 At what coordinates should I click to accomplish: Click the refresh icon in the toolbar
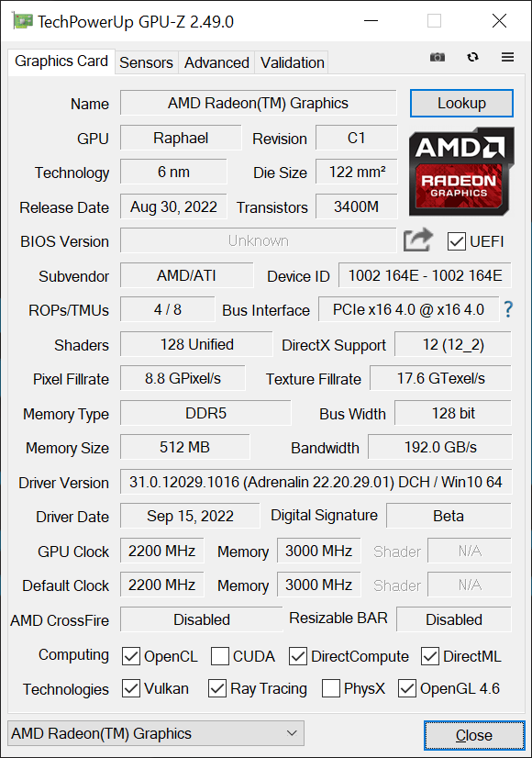pyautogui.click(x=472, y=57)
